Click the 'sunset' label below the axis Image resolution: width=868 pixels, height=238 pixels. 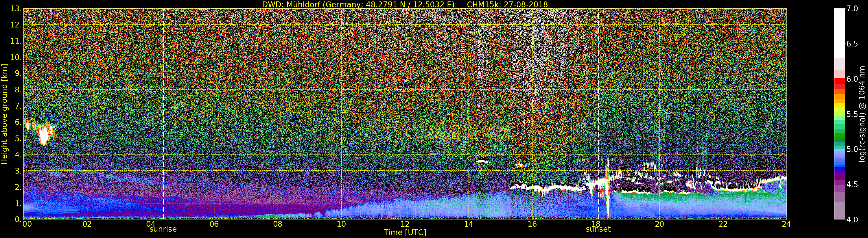pyautogui.click(x=598, y=229)
